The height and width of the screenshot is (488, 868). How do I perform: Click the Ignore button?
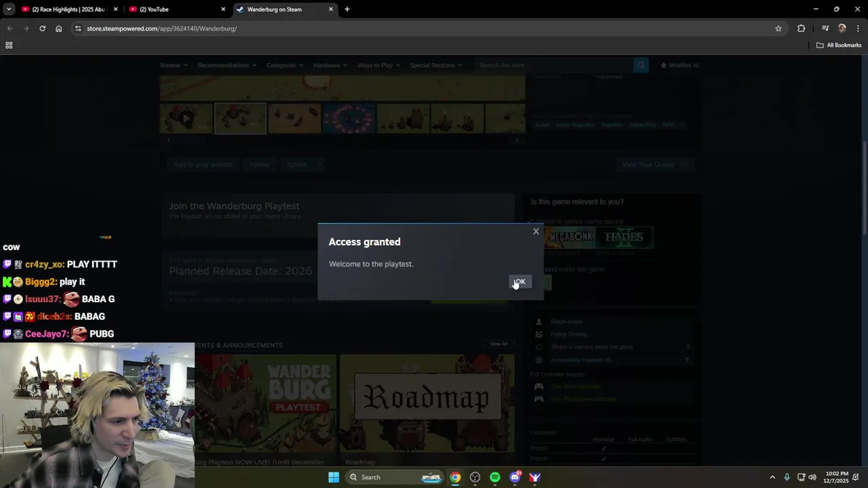296,164
